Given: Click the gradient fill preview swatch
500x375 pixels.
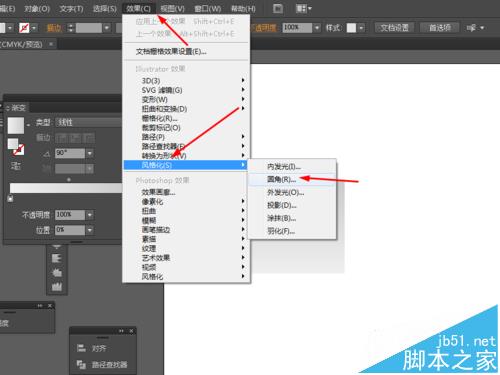Looking at the screenshot, I should tap(16, 125).
